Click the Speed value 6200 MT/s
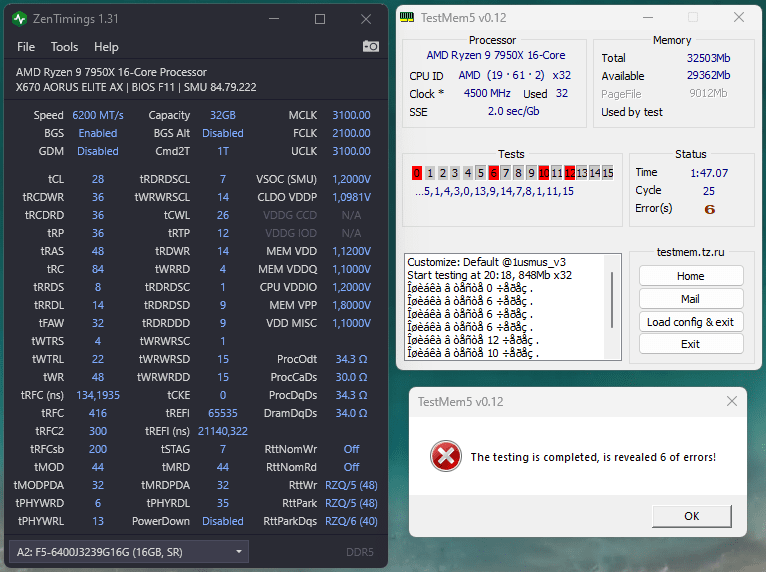 98,115
